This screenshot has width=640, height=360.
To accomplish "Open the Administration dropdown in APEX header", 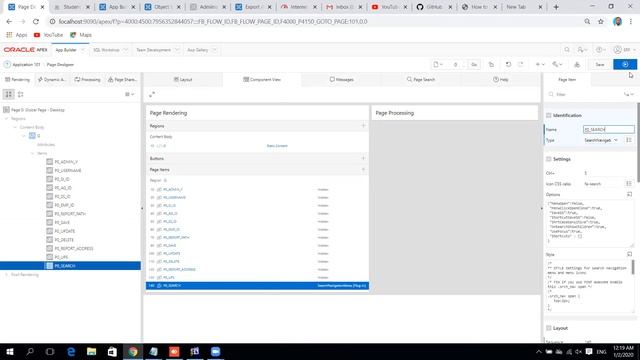I will click(x=582, y=50).
